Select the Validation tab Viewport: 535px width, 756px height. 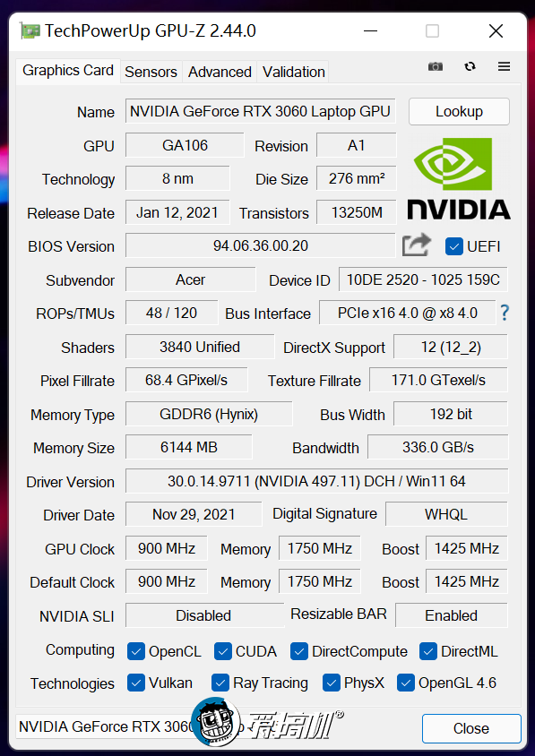293,72
